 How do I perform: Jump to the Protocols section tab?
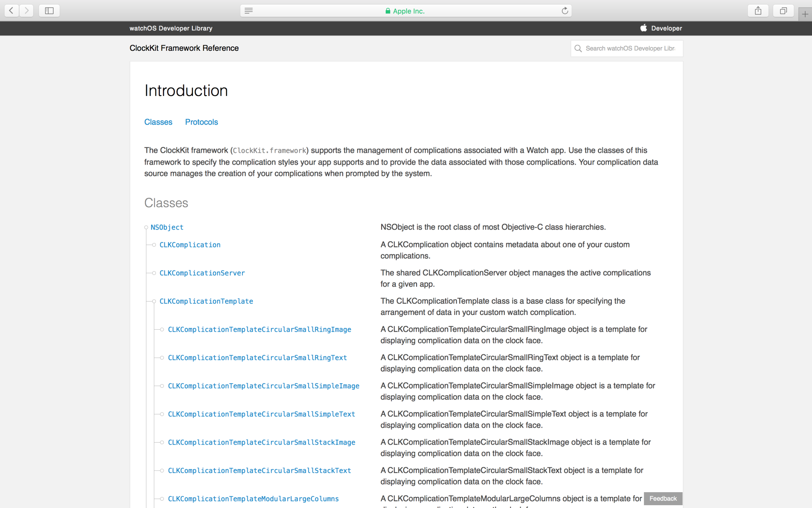point(201,122)
